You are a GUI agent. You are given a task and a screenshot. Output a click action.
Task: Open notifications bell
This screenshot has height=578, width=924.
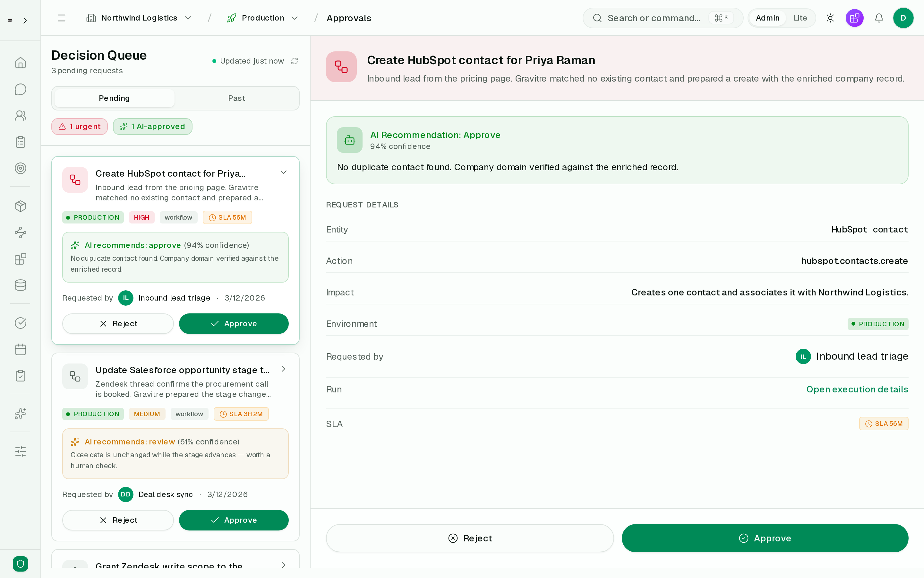879,18
